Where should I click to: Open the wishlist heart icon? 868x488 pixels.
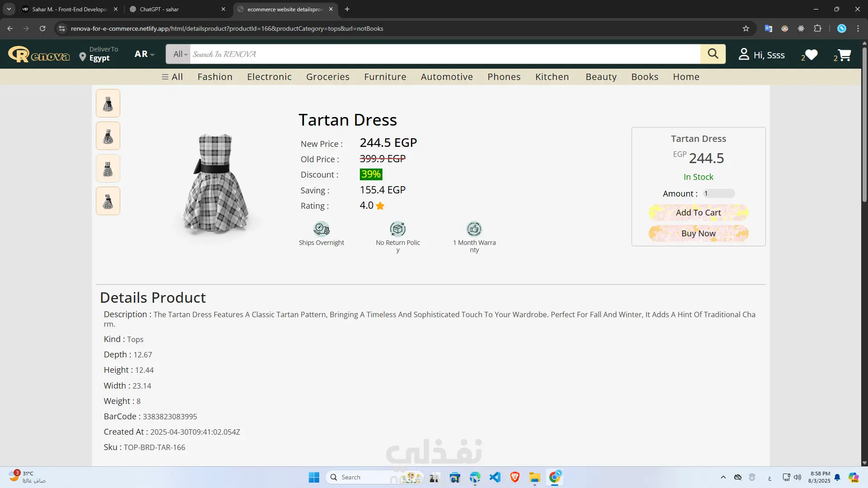811,55
